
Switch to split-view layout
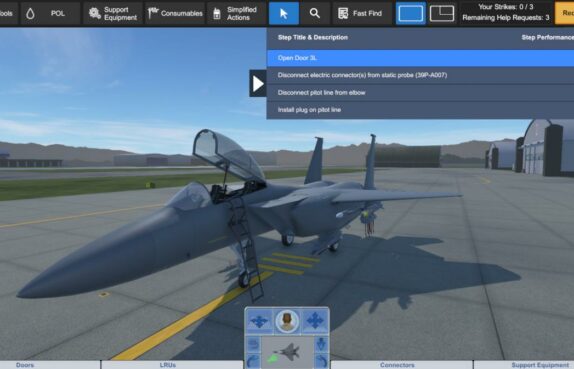pos(442,13)
